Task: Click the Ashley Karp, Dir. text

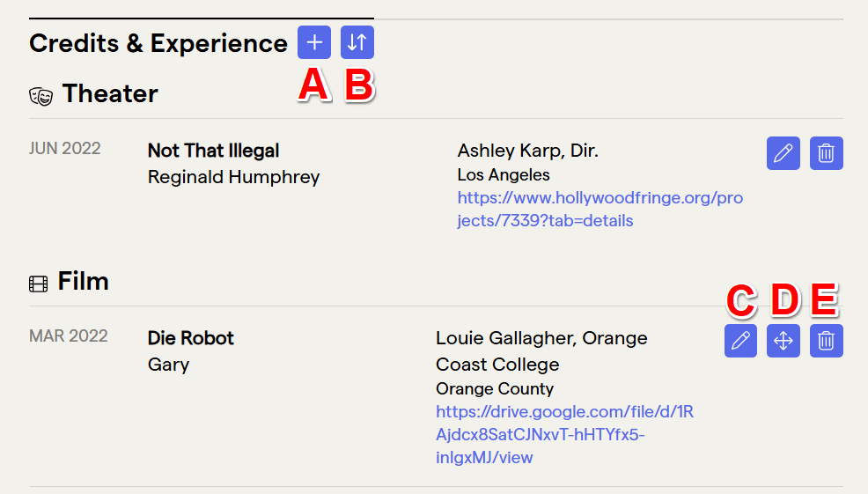Action: 527,151
